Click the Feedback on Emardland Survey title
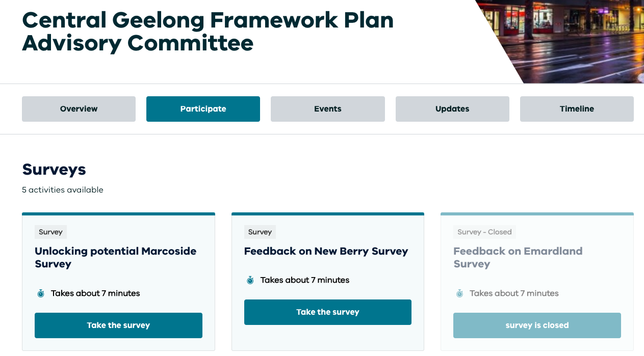 [x=518, y=258]
